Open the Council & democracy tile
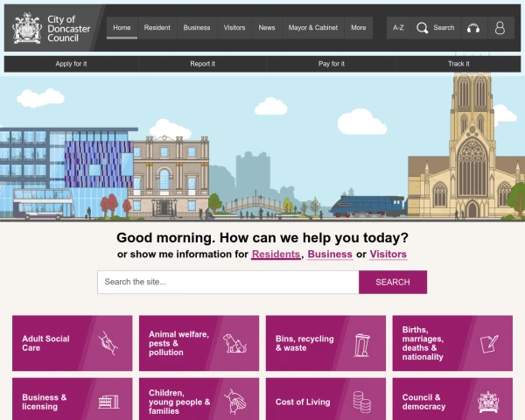 pyautogui.click(x=451, y=402)
